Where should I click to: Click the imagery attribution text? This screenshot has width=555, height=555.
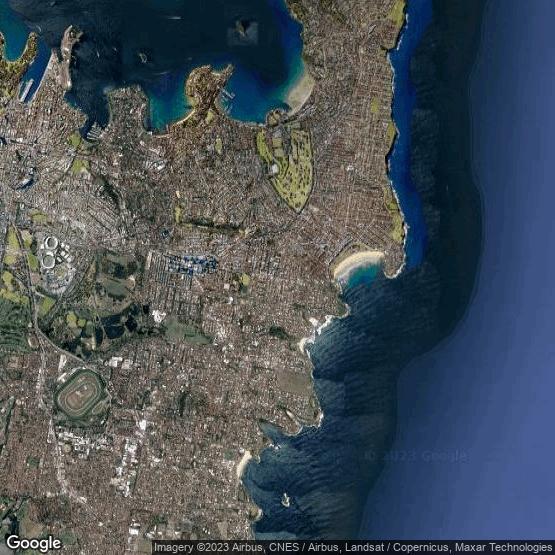(x=353, y=547)
